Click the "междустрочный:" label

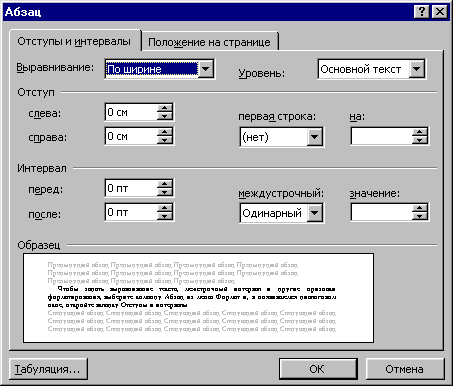click(281, 194)
